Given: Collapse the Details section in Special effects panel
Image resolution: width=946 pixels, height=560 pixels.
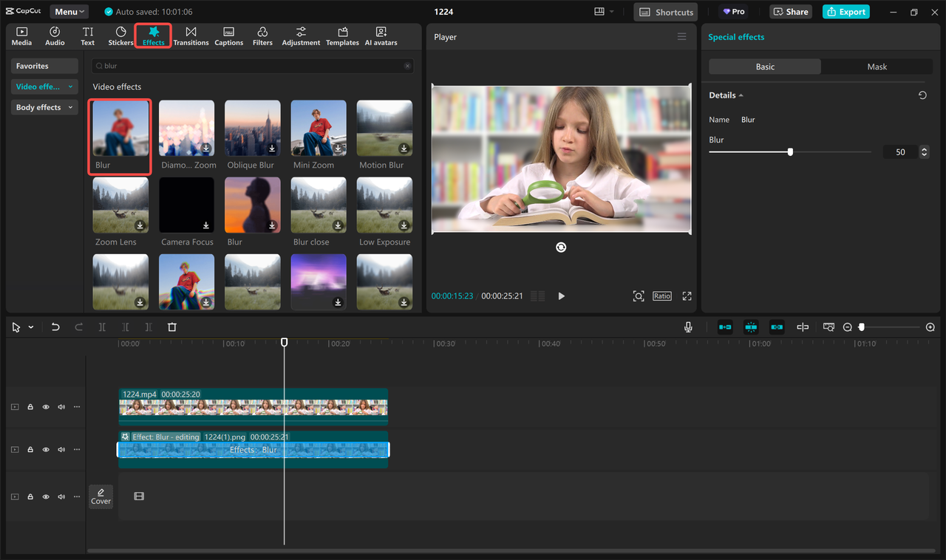Looking at the screenshot, I should pyautogui.click(x=741, y=95).
